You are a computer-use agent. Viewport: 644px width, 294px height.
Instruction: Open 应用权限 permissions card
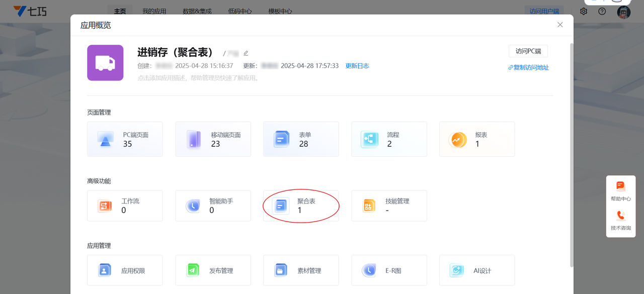pos(125,270)
